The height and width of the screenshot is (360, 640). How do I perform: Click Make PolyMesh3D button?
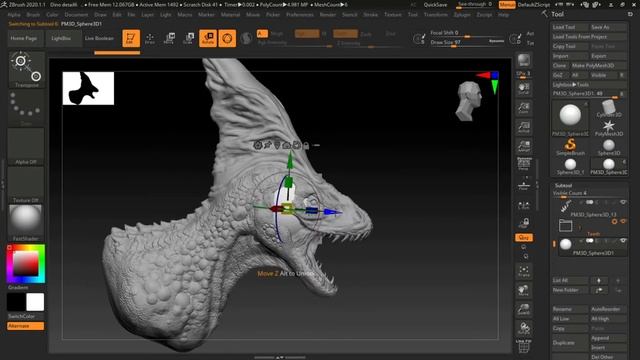(x=598, y=65)
